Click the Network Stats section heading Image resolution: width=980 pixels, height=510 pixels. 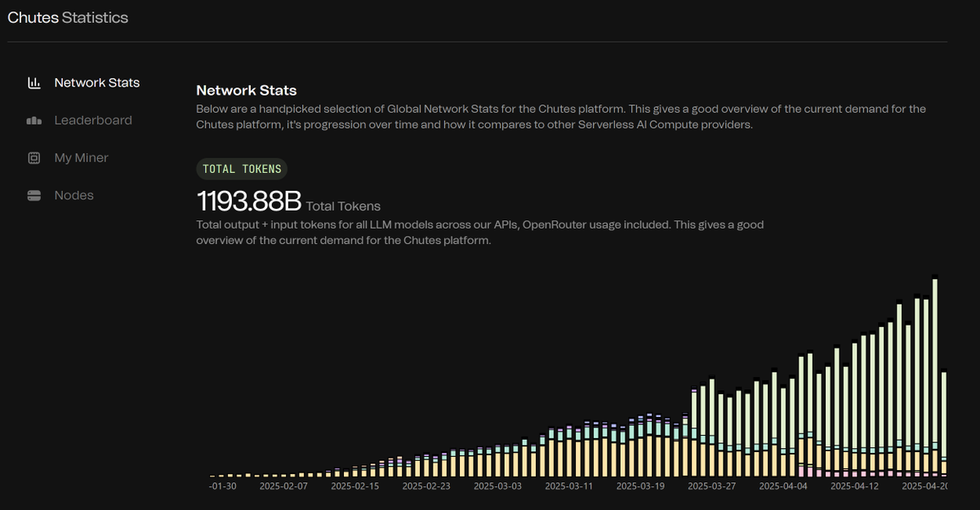[x=247, y=91]
